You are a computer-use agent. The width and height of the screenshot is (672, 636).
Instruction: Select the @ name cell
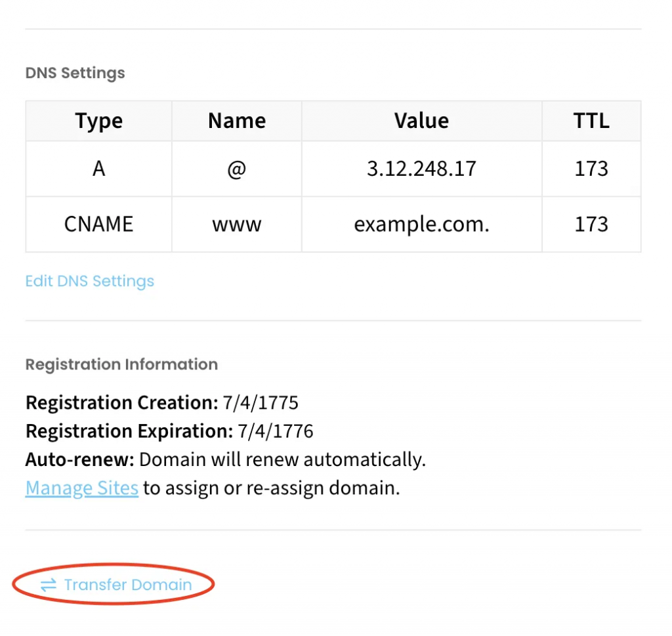[x=237, y=169]
